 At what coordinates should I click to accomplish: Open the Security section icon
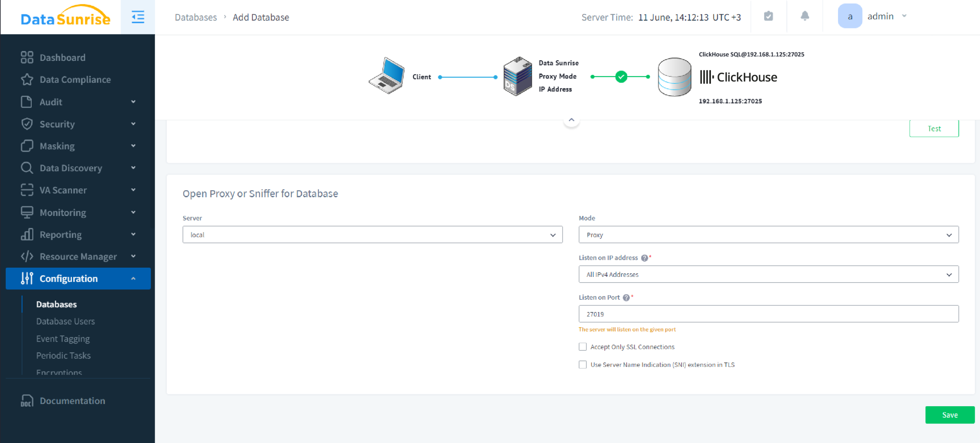(x=27, y=124)
